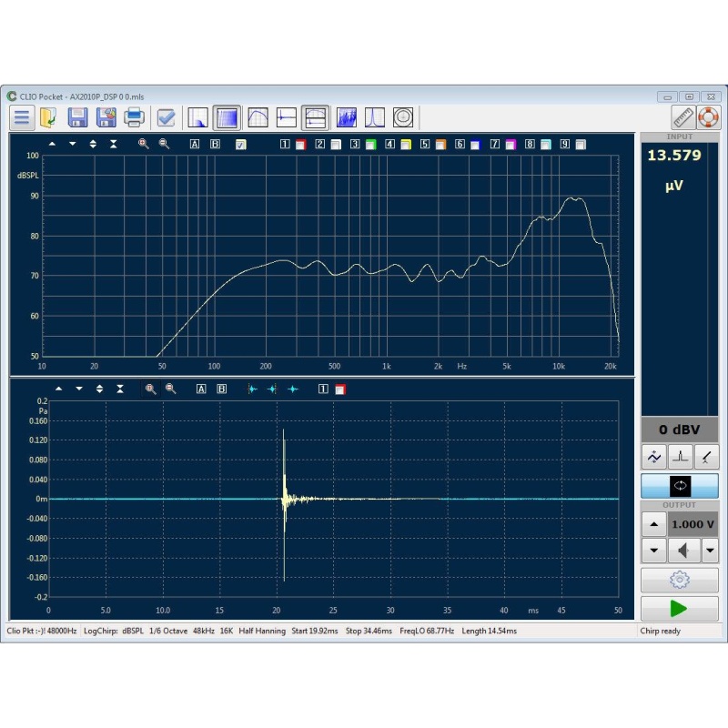Viewport: 728px width, 728px height.
Task: Open the lifebuoy help icon
Action: (709, 117)
